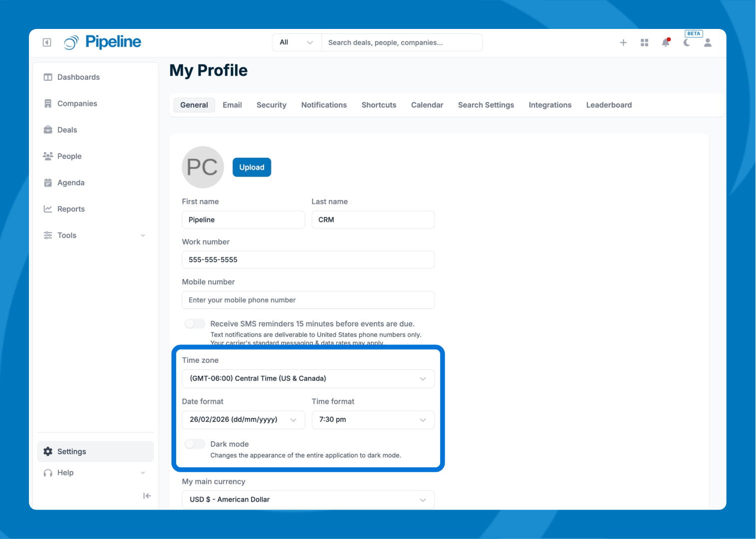
Task: Expand the Tools menu in sidebar
Action: (x=95, y=236)
